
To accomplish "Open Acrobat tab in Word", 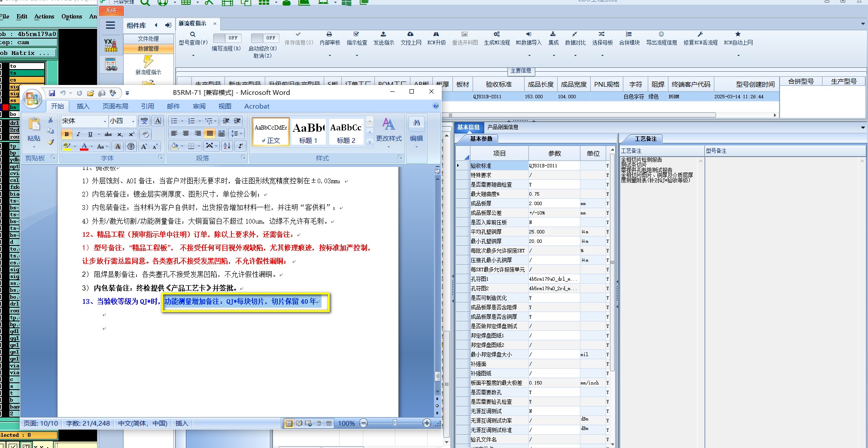I will [x=257, y=106].
